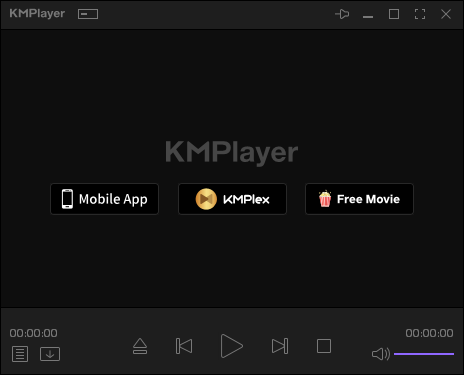The height and width of the screenshot is (375, 464).
Task: Open file with eject icon
Action: (140, 346)
